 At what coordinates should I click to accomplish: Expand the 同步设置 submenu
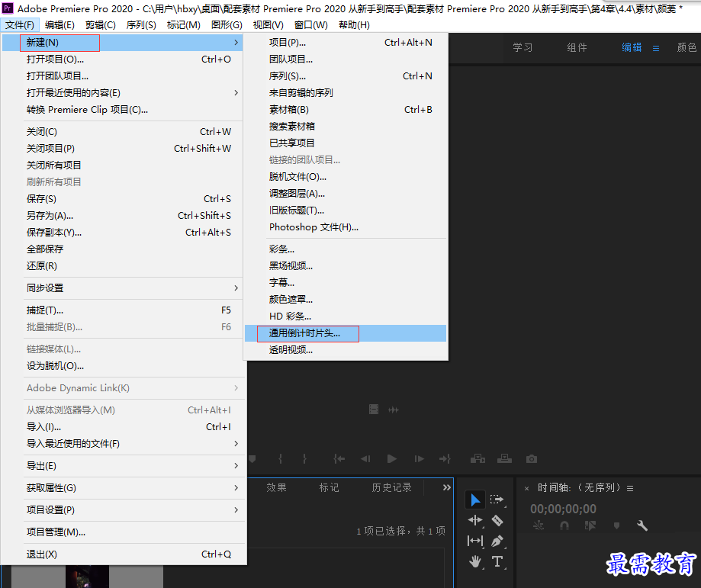click(123, 288)
